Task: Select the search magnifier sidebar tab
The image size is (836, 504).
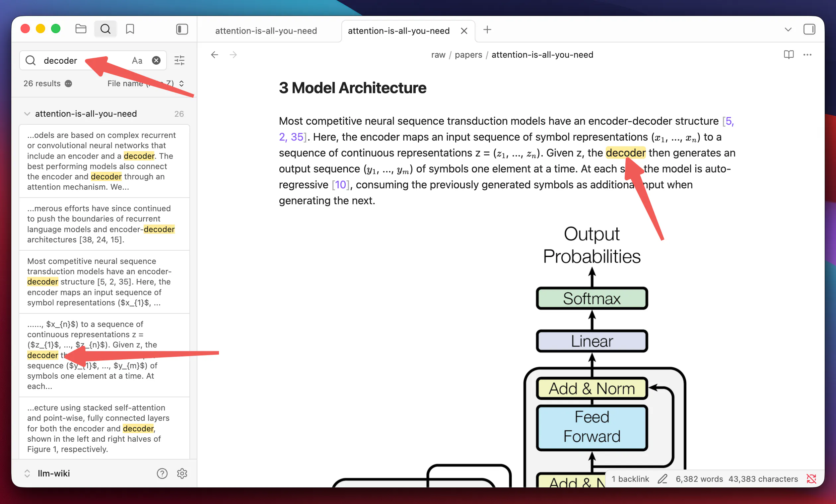Action: tap(105, 29)
